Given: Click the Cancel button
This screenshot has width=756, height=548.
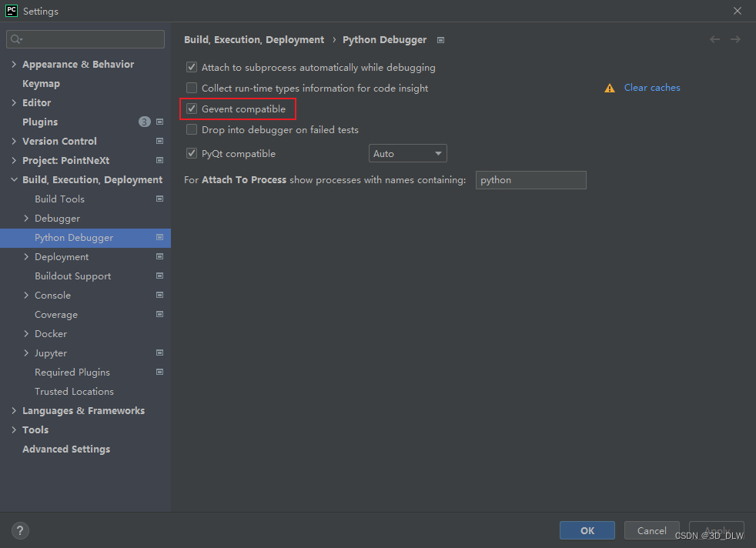Looking at the screenshot, I should pos(651,530).
